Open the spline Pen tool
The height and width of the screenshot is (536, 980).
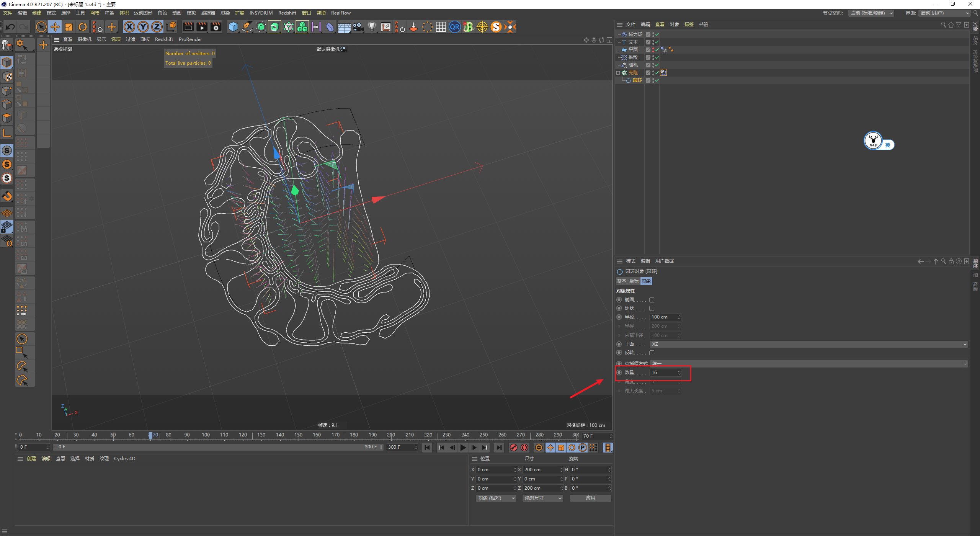247,27
